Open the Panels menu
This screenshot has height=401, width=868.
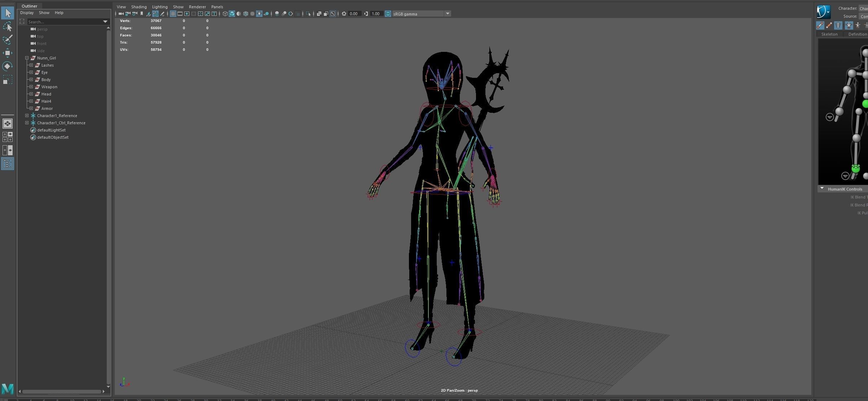point(217,7)
